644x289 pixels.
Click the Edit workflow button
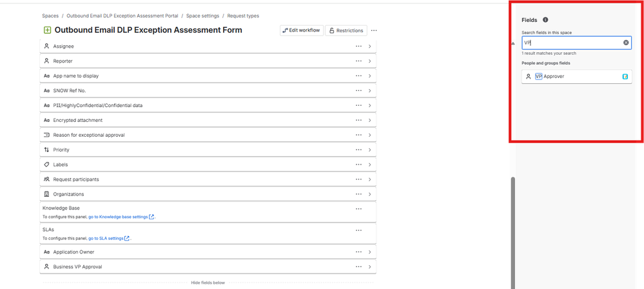click(302, 30)
